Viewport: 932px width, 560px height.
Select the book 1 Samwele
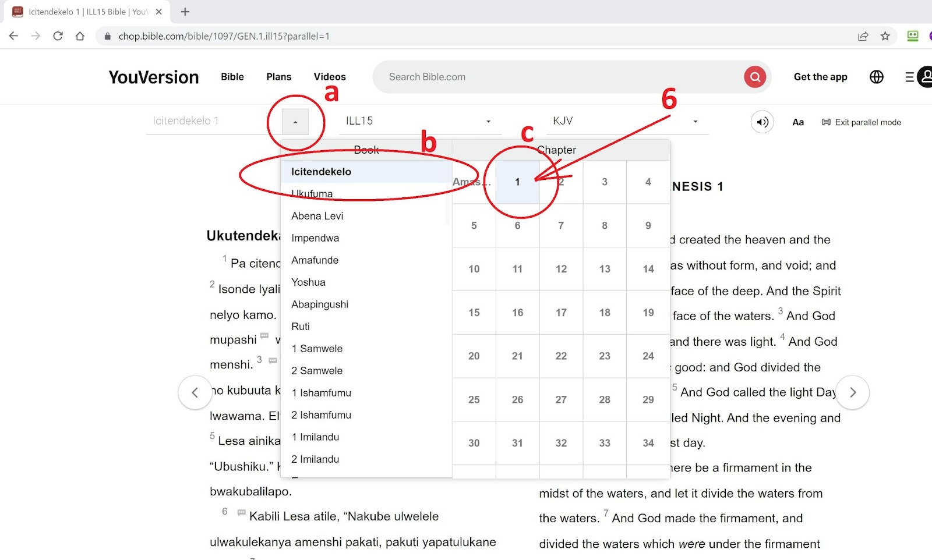[x=366, y=349]
